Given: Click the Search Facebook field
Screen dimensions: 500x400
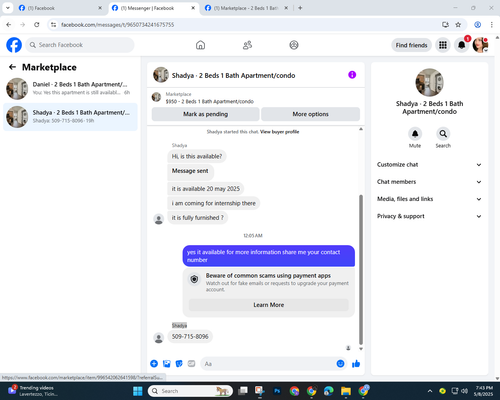Looking at the screenshot, I should point(80,45).
